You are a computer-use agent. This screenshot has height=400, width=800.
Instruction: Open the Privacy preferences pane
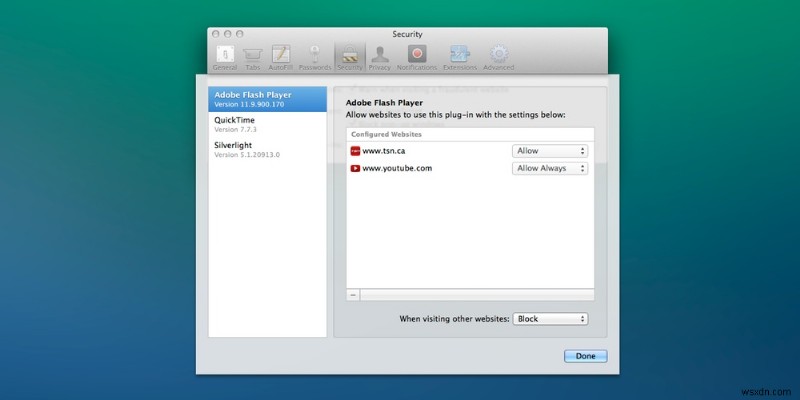(380, 58)
